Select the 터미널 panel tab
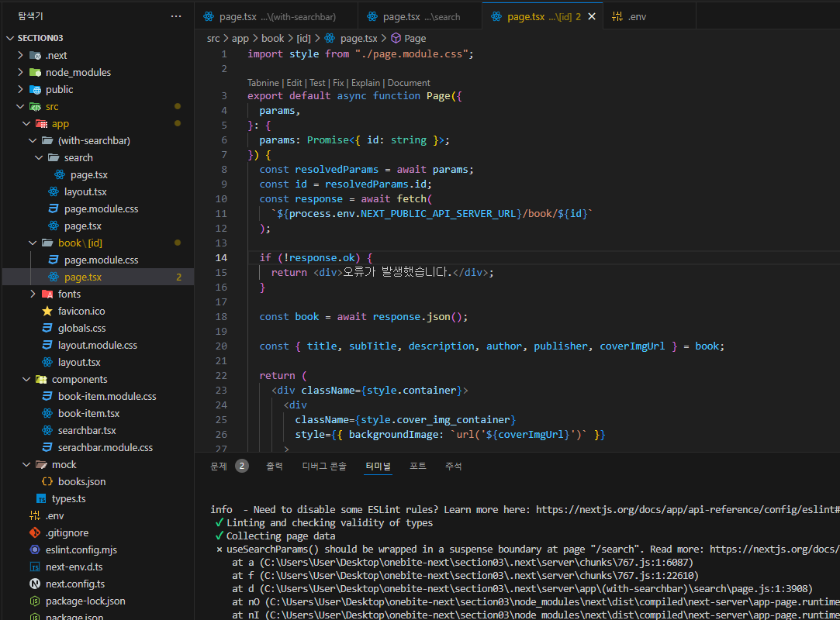Viewport: 840px width, 620px height. (x=379, y=467)
